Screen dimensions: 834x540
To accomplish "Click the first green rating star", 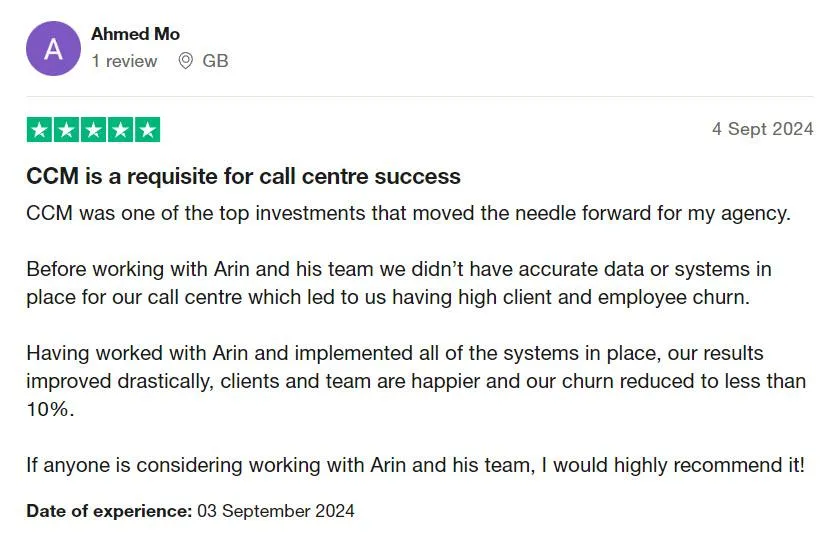I will 39,130.
